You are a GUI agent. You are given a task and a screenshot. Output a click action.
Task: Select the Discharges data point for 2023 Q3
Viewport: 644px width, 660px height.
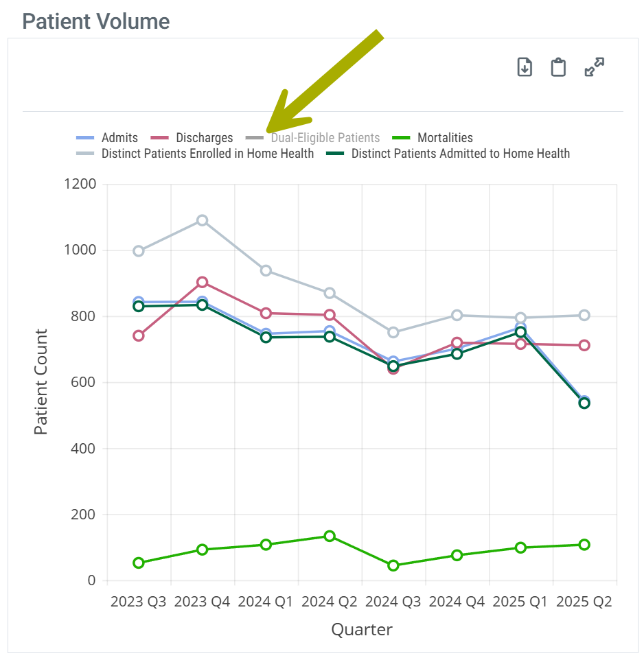(139, 335)
